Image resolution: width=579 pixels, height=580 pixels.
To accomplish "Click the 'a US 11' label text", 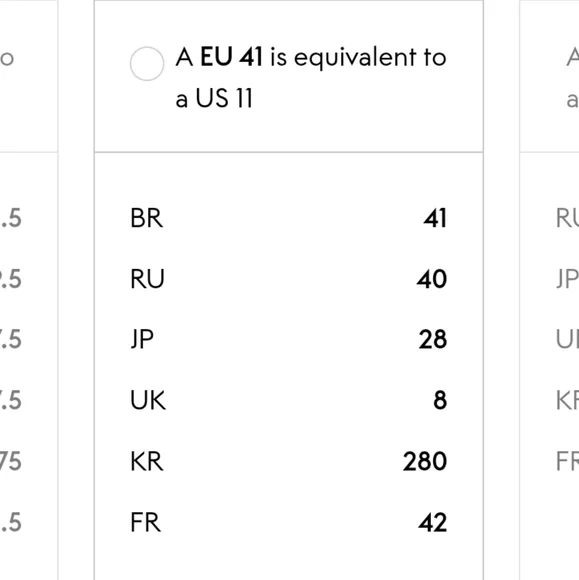I will 214,98.
